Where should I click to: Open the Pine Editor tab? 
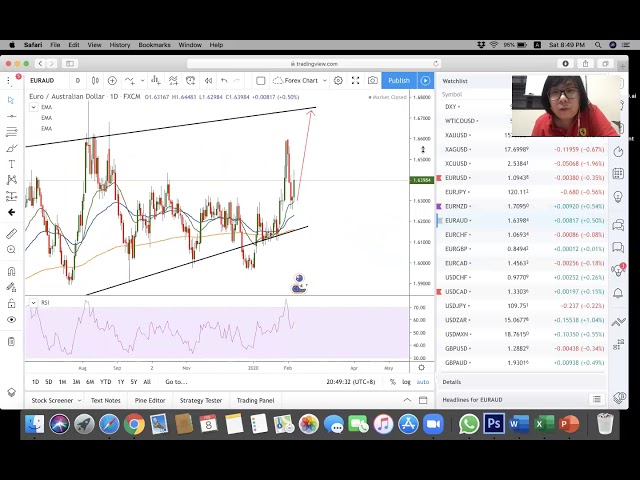148,401
